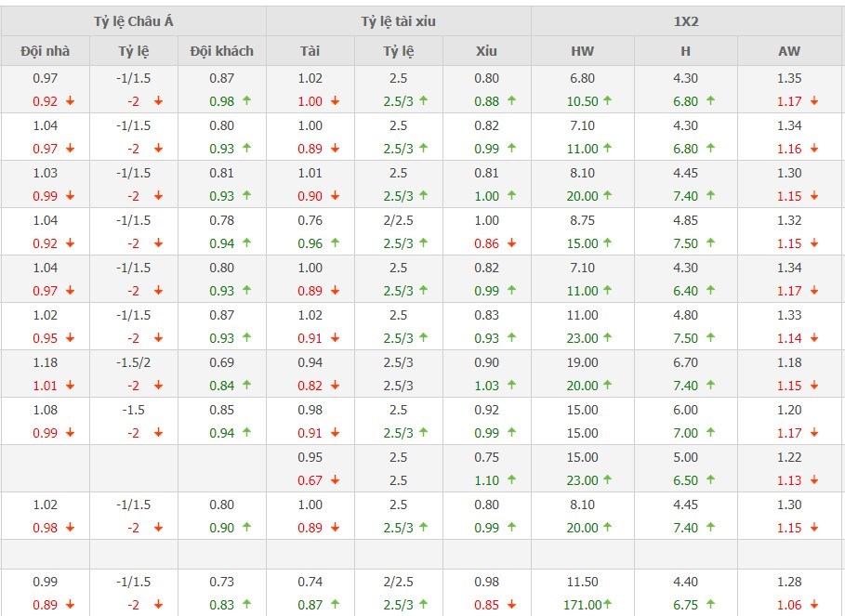845x616 pixels.
Task: Click the green up arrow next to 10.50
Action: tap(607, 101)
